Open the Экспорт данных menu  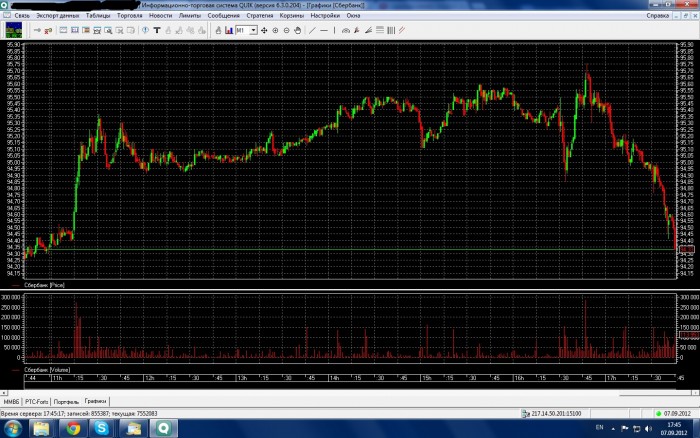click(58, 16)
